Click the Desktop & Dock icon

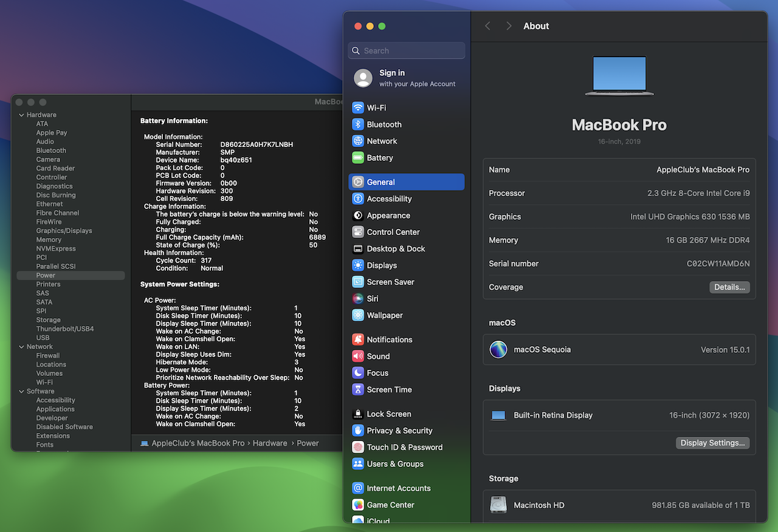pos(358,249)
